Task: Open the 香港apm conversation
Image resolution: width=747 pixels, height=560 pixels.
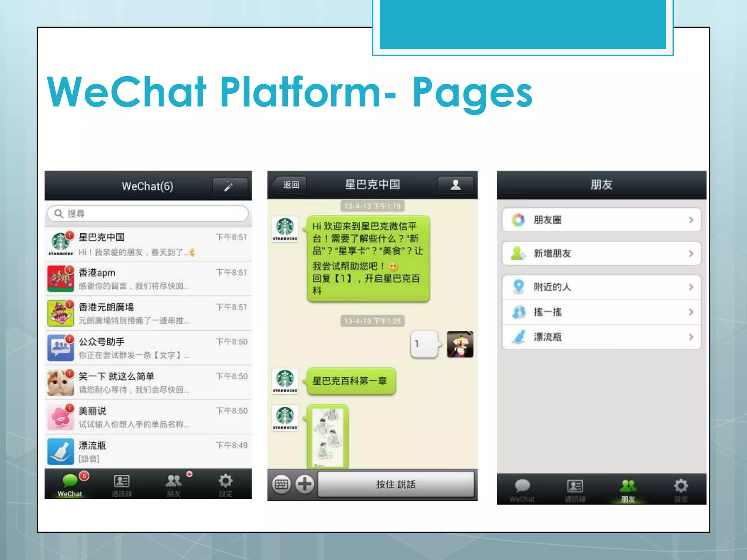Action: [x=148, y=279]
